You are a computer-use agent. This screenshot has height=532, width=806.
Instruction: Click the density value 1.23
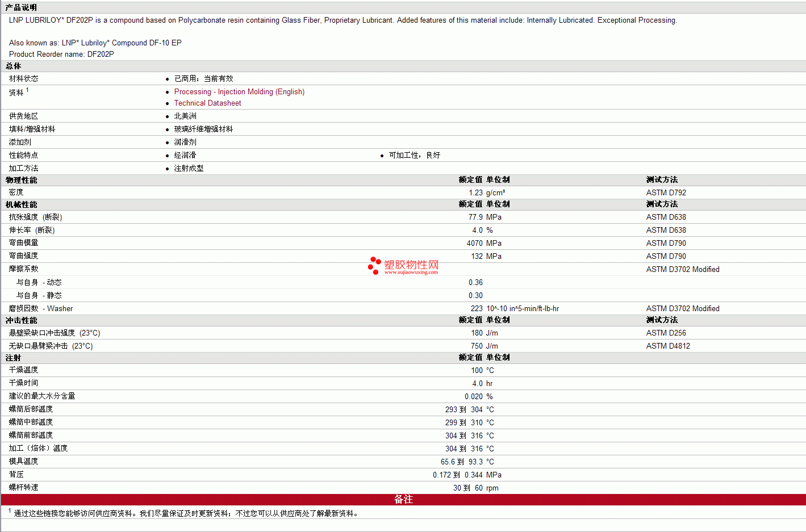pos(475,193)
